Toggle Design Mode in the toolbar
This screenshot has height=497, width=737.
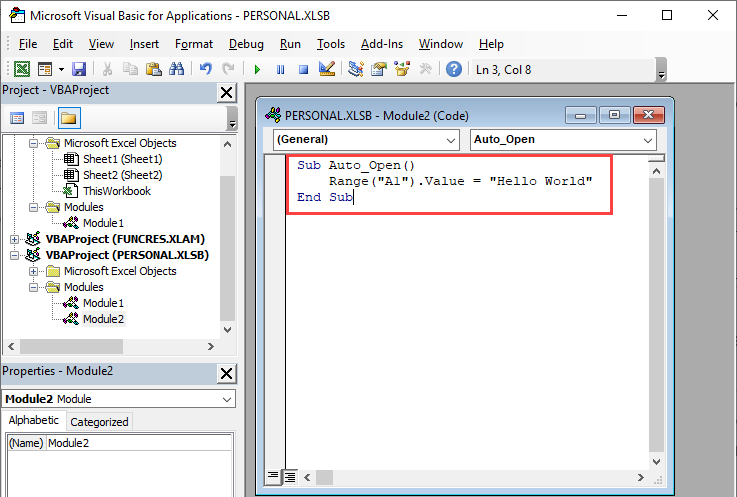point(326,69)
